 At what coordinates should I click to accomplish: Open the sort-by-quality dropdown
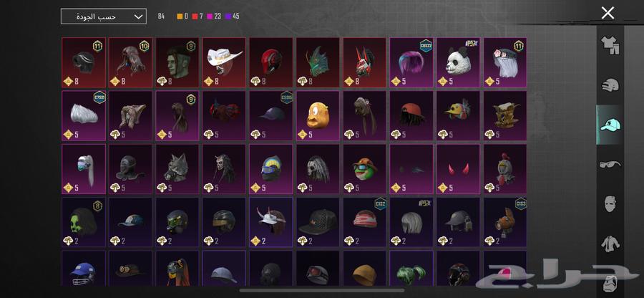coord(104,16)
